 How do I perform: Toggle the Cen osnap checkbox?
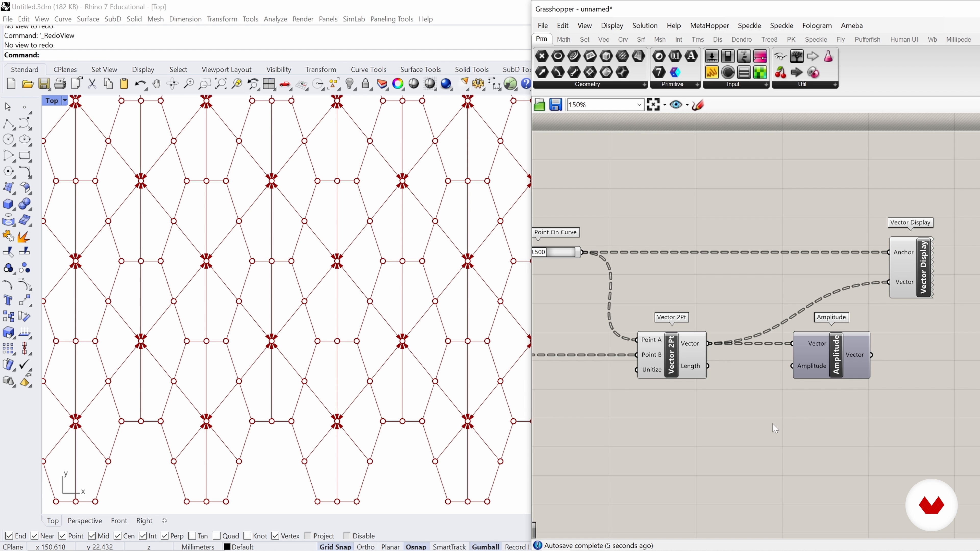(x=118, y=535)
